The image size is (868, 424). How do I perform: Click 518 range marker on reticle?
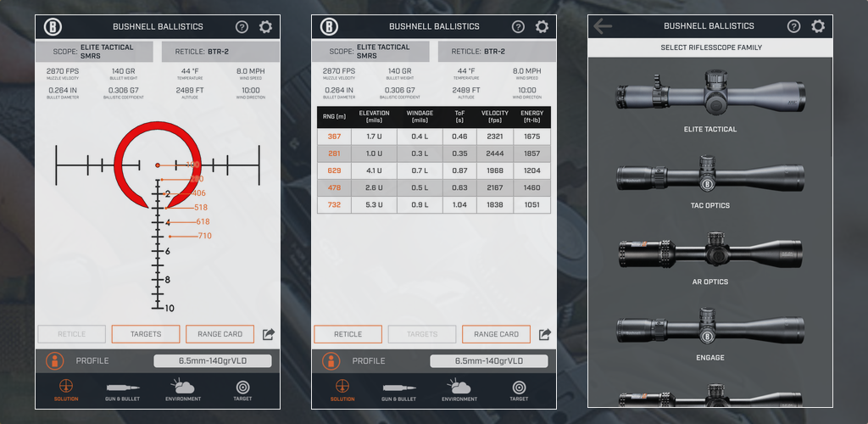201,208
